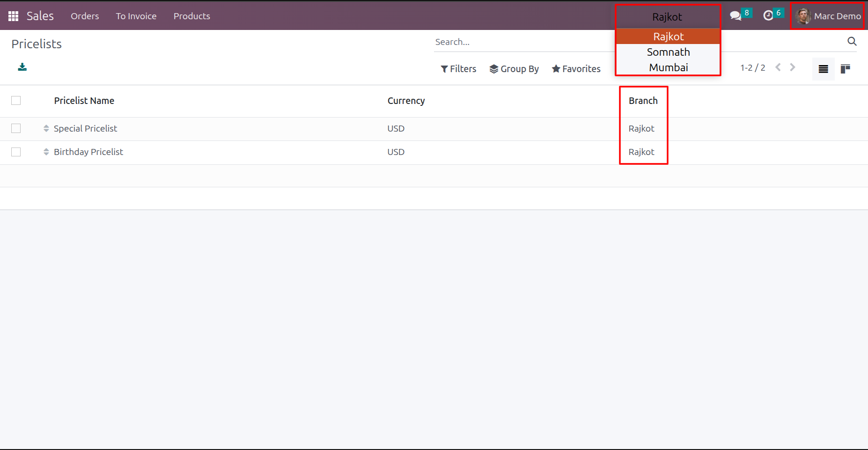Select Mumbai in branch list
This screenshot has height=450, width=868.
(x=668, y=67)
